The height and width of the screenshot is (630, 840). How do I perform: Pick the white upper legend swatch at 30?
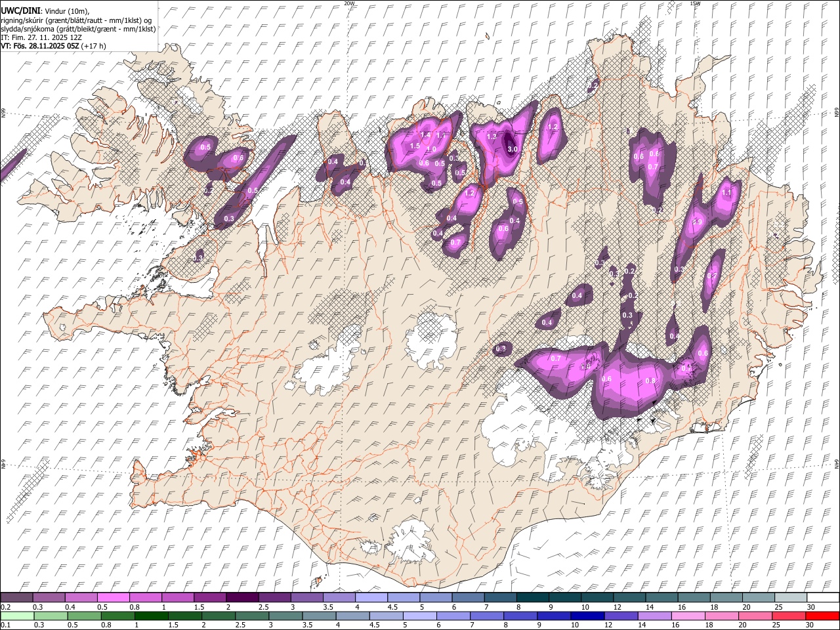pos(823,597)
